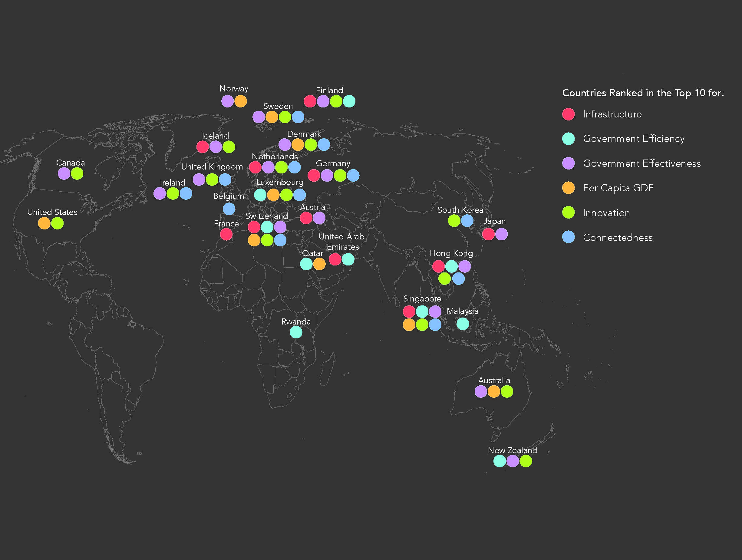Image resolution: width=742 pixels, height=560 pixels.
Task: Click Switzerland's orange Per Capita GDP dot
Action: pyautogui.click(x=254, y=240)
